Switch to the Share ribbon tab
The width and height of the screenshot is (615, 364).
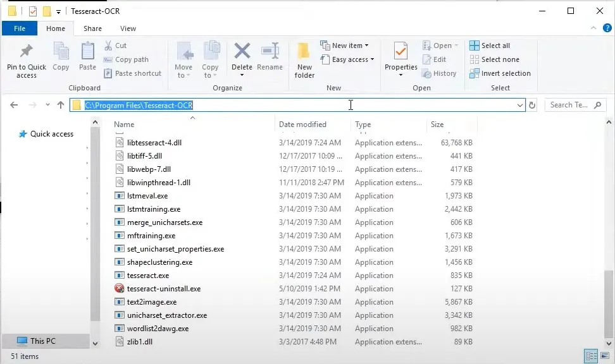[x=92, y=28]
